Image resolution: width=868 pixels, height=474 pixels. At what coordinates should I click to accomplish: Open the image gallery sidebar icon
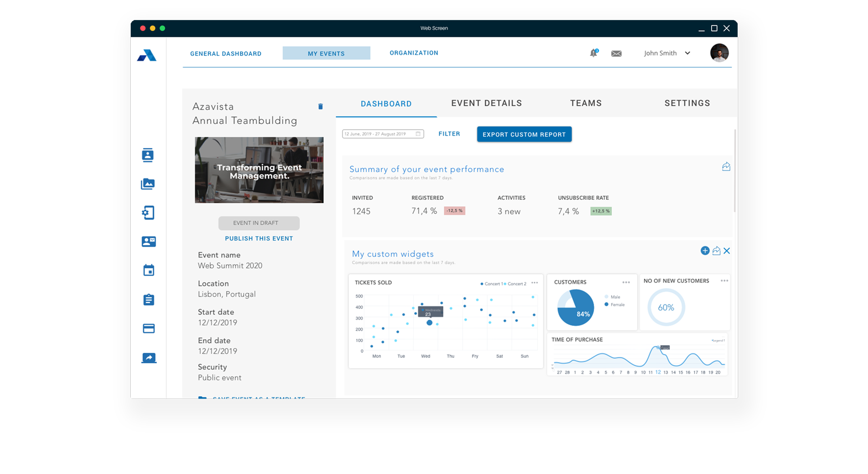click(x=148, y=184)
